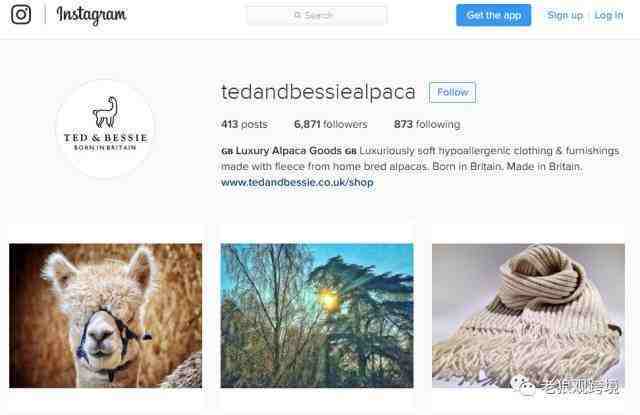
Task: Open the 6,871 followers list
Action: [x=331, y=124]
